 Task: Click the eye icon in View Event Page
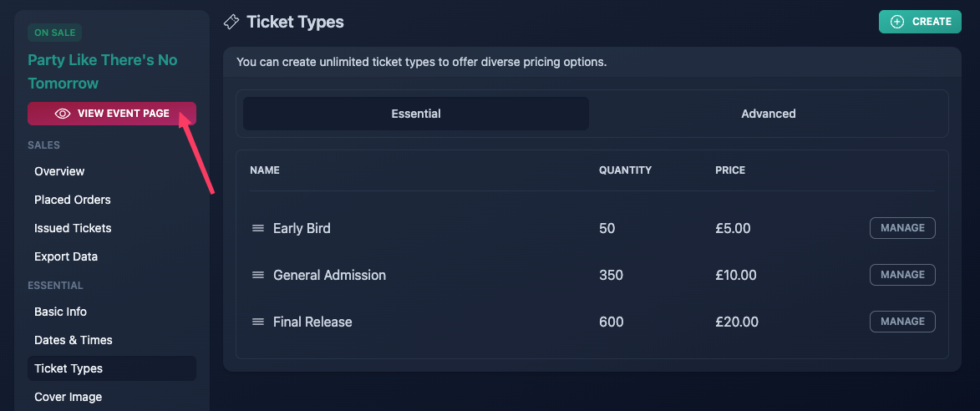63,114
